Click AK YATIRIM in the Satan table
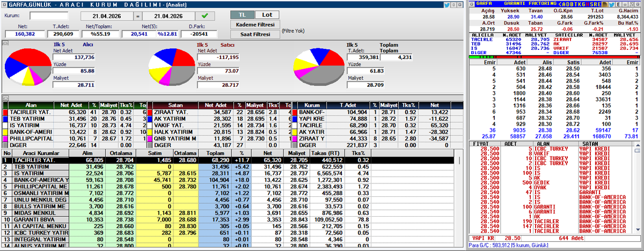 170,119
